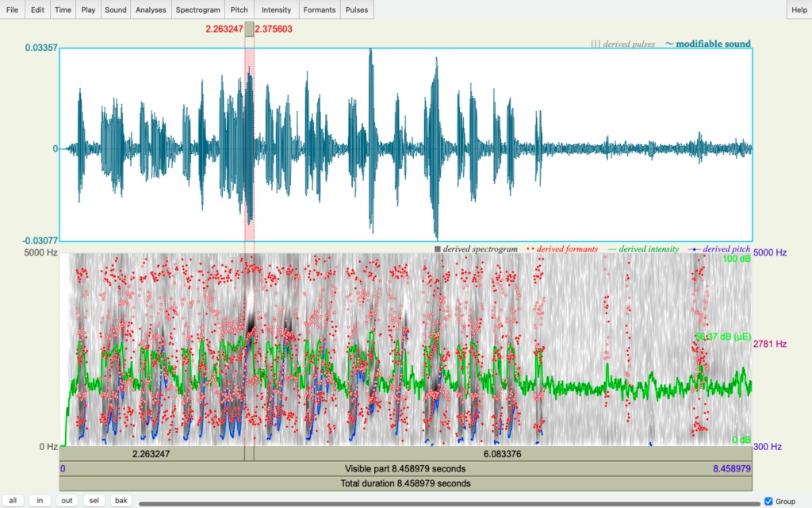Viewport: 812px width, 508px height.
Task: Click the 2781 Hz pitch value label
Action: click(770, 344)
